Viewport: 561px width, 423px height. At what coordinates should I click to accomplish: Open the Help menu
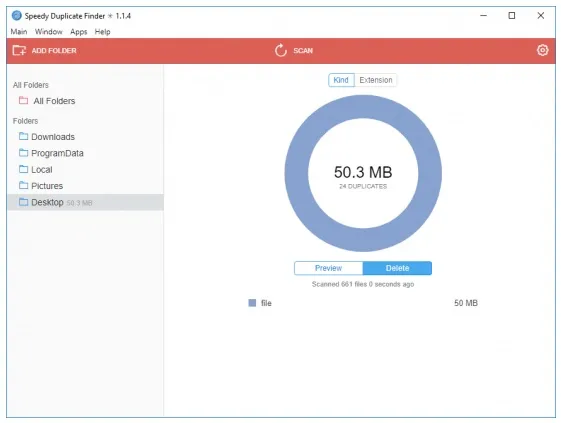pyautogui.click(x=102, y=31)
